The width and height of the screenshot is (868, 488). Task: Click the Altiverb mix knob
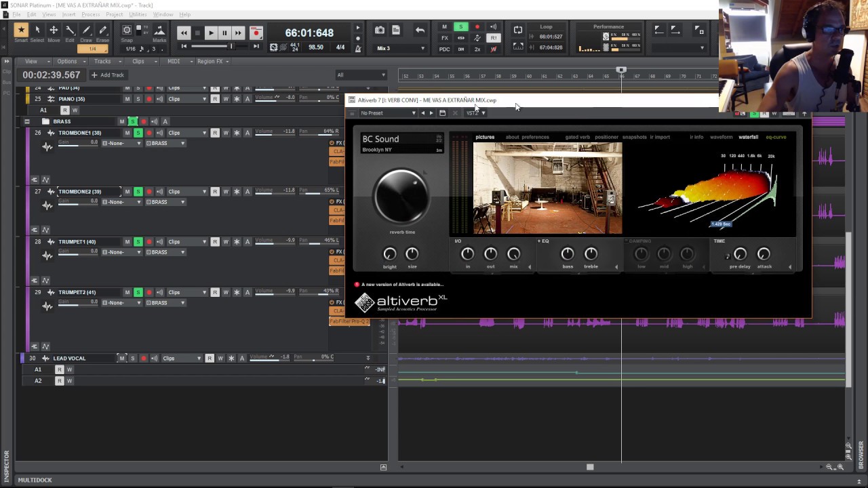point(513,253)
